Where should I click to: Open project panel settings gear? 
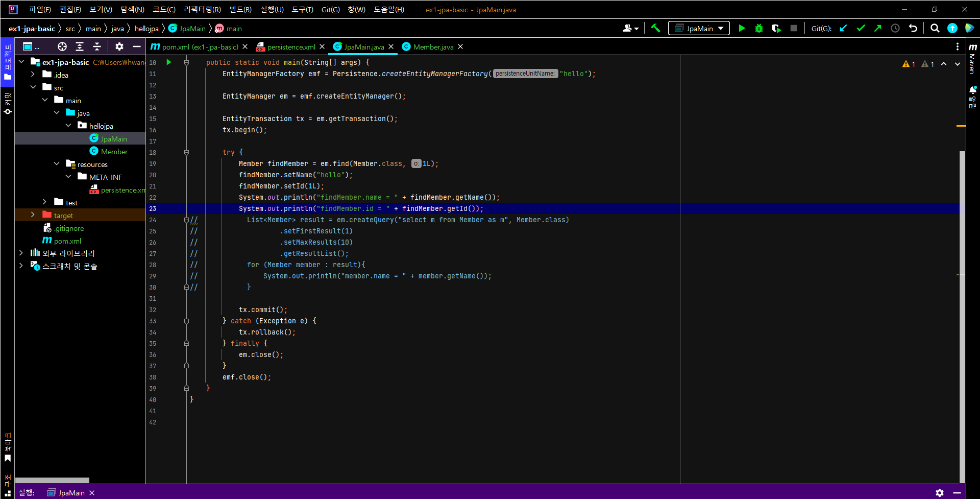pos(119,46)
